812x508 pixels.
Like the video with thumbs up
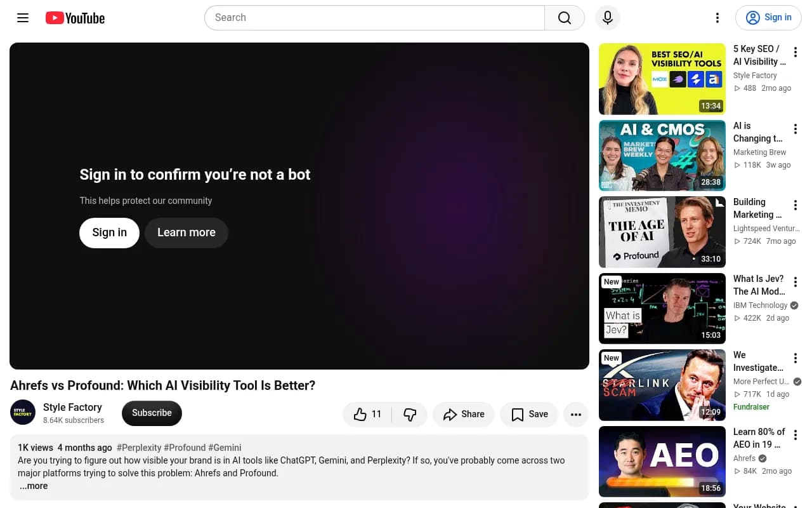368,414
